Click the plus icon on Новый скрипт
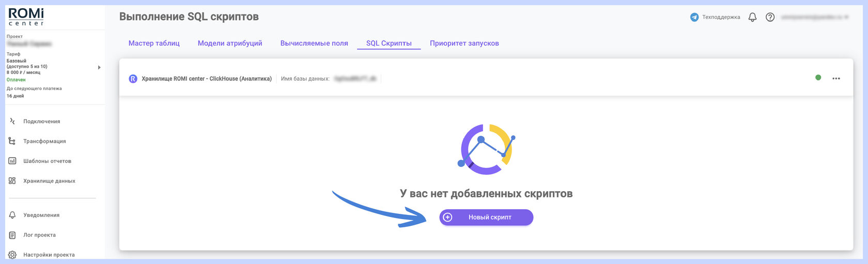 (x=448, y=218)
